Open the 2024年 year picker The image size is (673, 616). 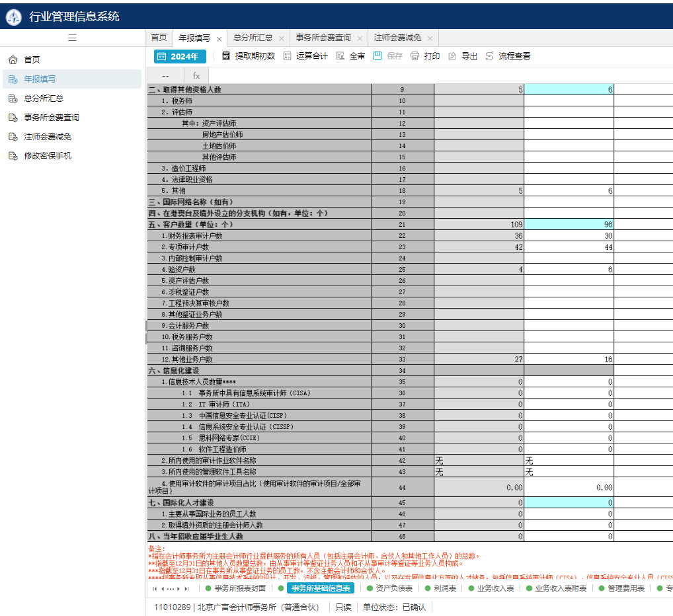point(180,57)
